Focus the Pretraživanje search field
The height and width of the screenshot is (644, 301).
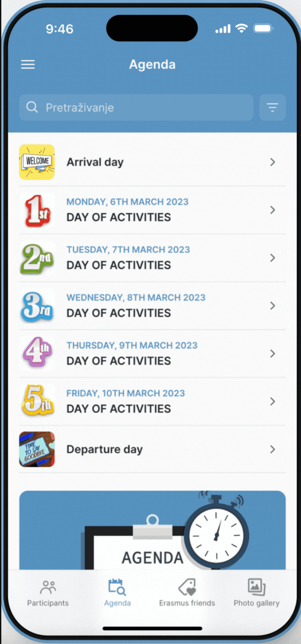(136, 107)
